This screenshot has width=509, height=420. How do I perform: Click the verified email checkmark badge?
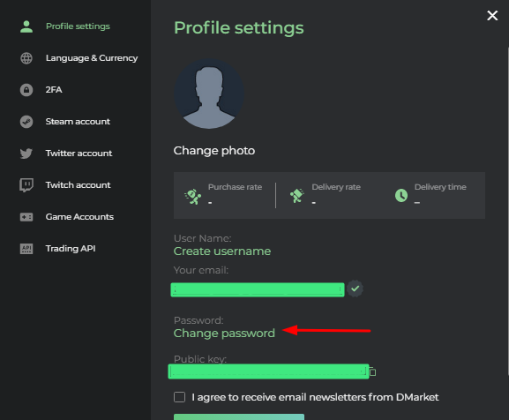pyautogui.click(x=355, y=289)
